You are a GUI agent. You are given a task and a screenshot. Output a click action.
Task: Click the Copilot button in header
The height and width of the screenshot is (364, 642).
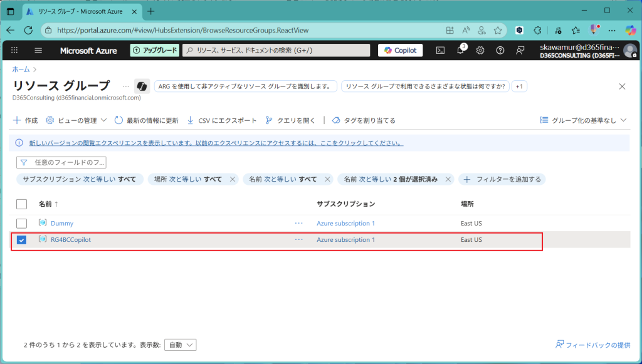(x=401, y=50)
